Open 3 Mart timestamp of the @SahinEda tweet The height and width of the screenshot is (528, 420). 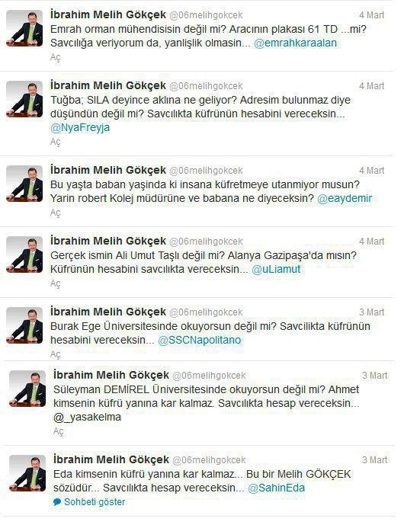[x=374, y=460]
